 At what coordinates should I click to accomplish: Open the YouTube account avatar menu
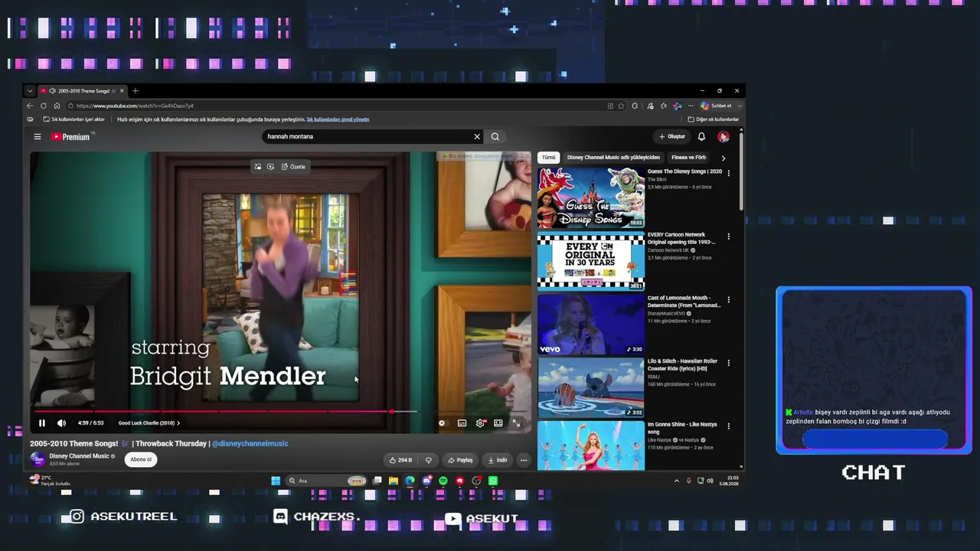coord(724,137)
